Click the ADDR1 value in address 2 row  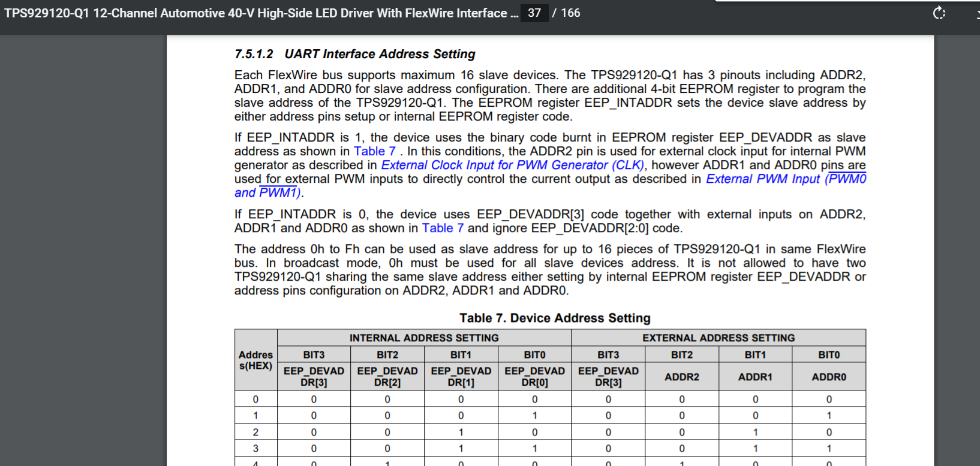pyautogui.click(x=755, y=432)
